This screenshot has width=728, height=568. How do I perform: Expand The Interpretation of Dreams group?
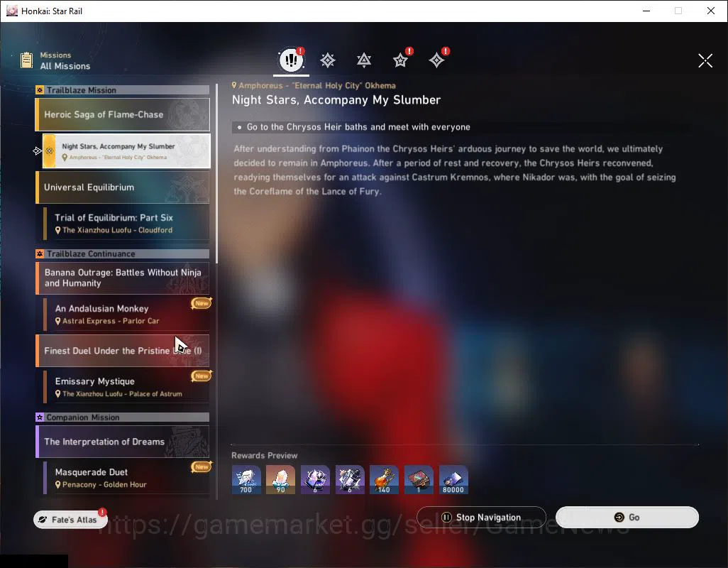pos(123,442)
